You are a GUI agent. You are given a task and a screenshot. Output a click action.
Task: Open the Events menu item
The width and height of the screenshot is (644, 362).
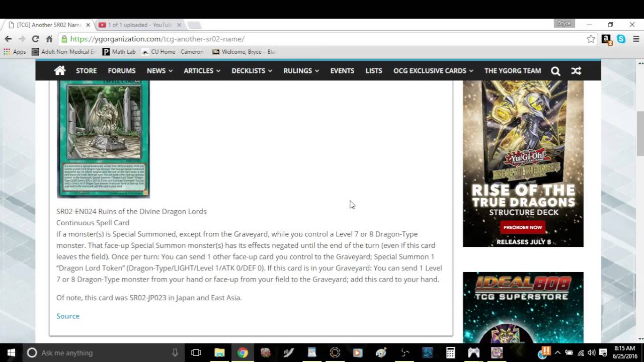[x=342, y=71]
